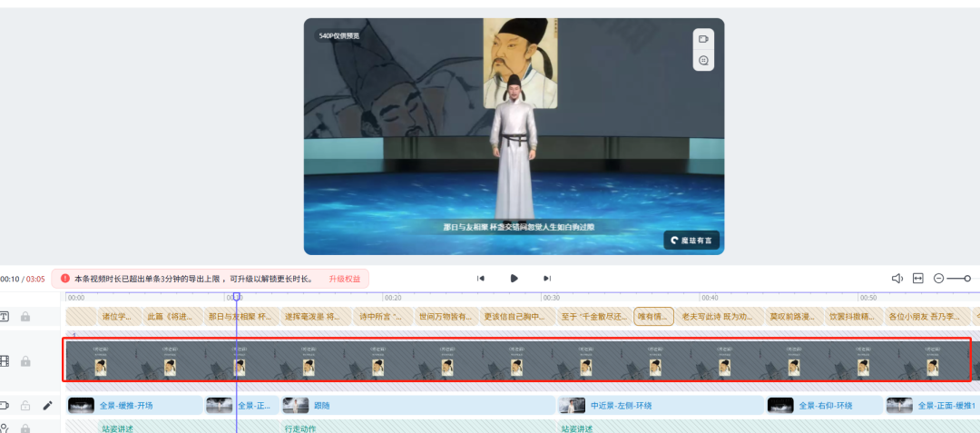Click the video preview canvas
This screenshot has height=433, width=980.
click(514, 136)
